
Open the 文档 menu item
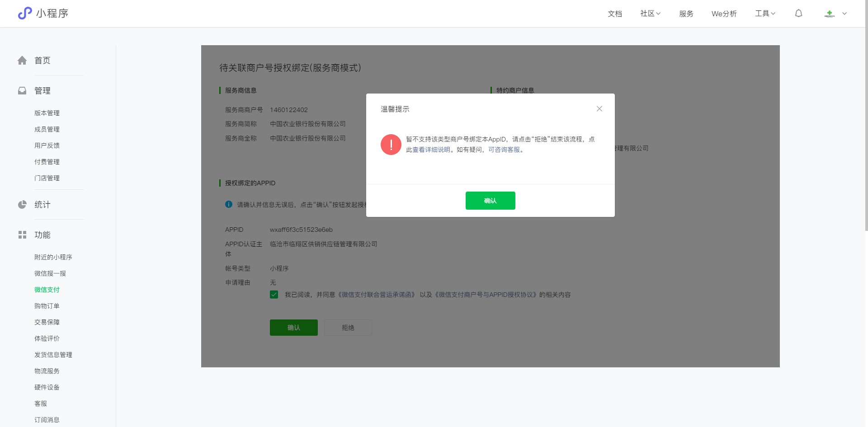[x=615, y=14]
